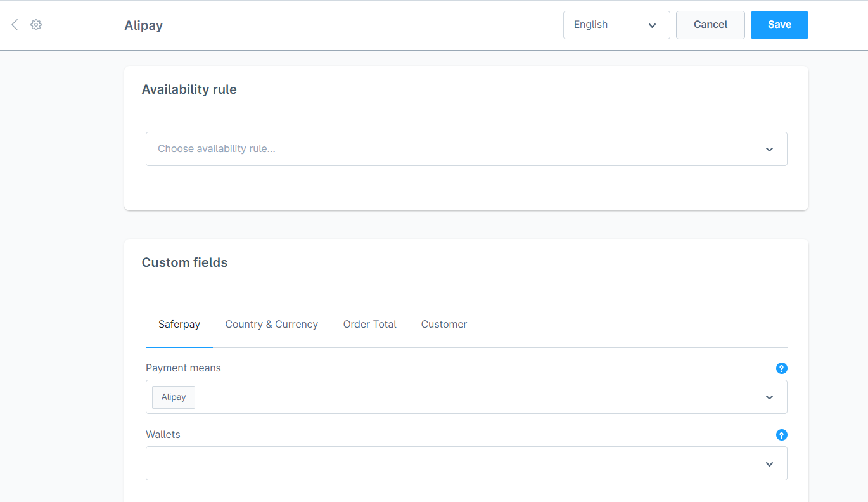Click the Cancel button
Viewport: 868px width, 502px height.
click(x=710, y=25)
